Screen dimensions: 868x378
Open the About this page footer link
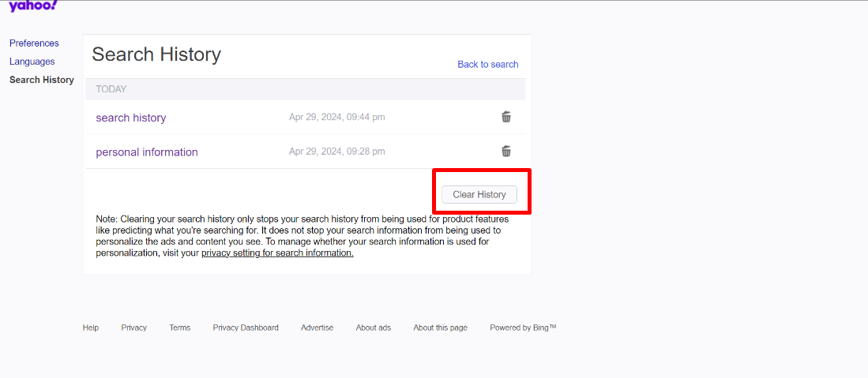pos(440,327)
